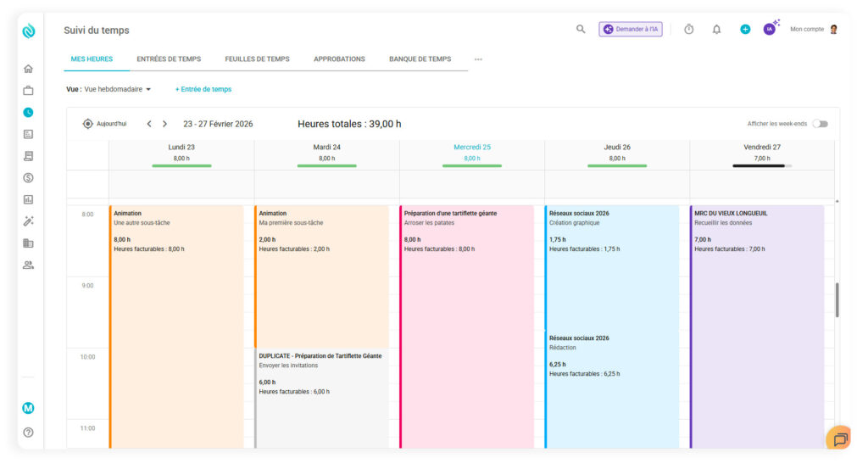Start the stopwatch timer icon
This screenshot has width=868, height=469.
tap(688, 29)
